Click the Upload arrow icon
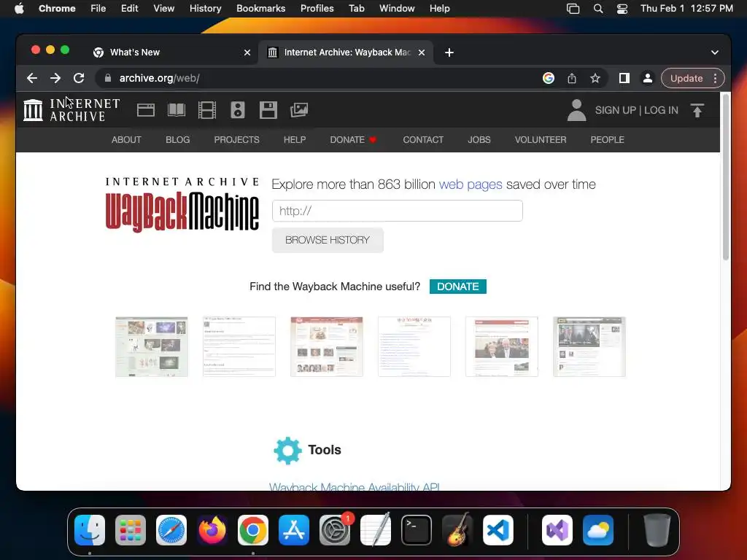Viewport: 747px width, 560px height. [x=697, y=111]
